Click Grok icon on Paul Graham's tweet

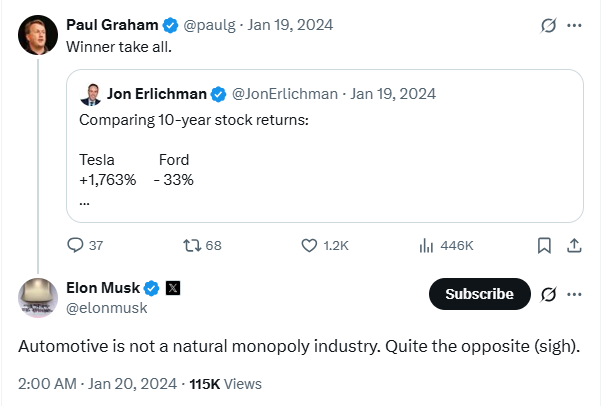click(547, 24)
